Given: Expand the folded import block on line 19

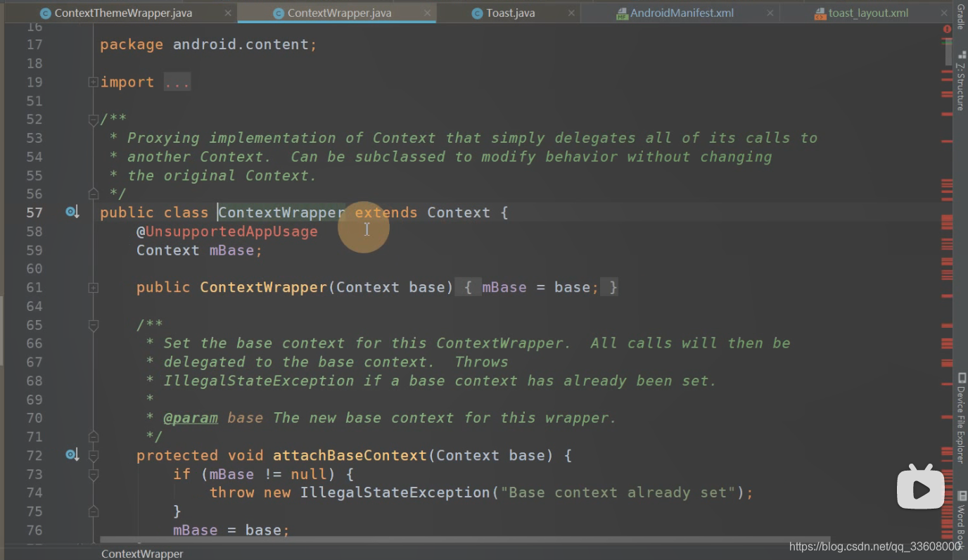Looking at the screenshot, I should click(x=93, y=82).
